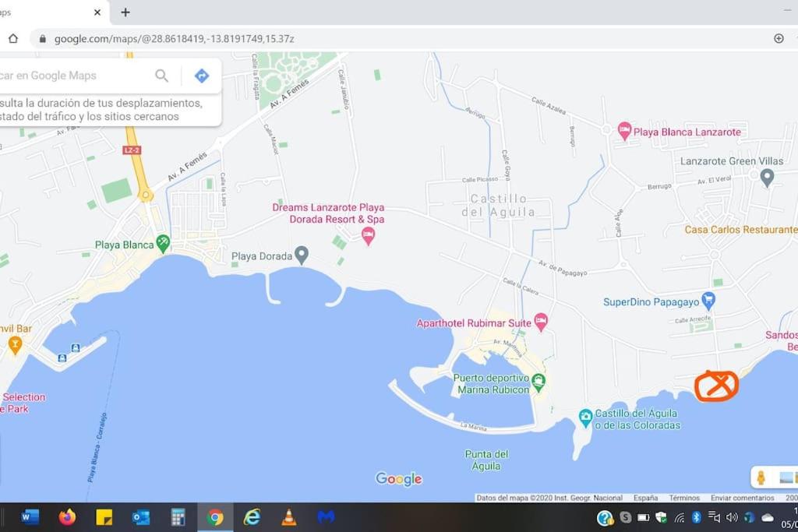The image size is (798, 532).
Task: Open Firefox from the taskbar
Action: pos(67,517)
